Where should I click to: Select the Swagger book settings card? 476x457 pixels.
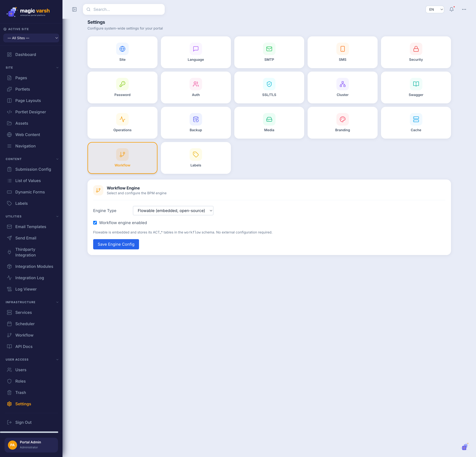click(x=416, y=87)
